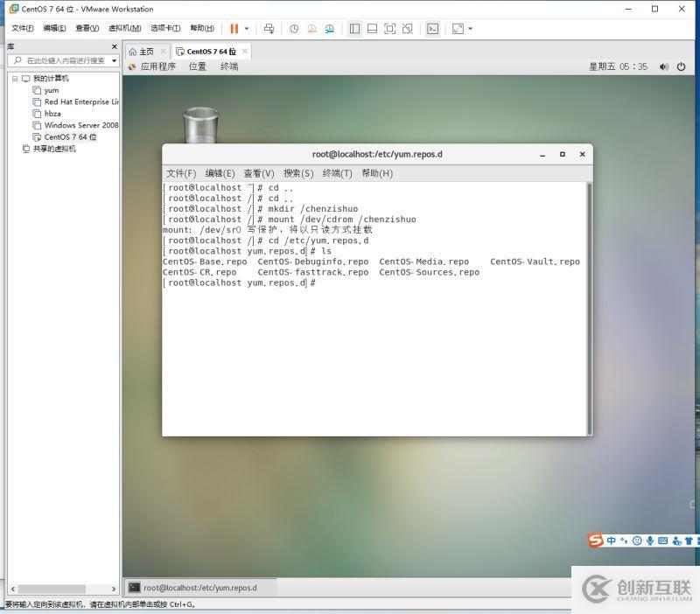Open the 终端 menu in GNOME top bar
This screenshot has width=700, height=614.
(x=229, y=66)
